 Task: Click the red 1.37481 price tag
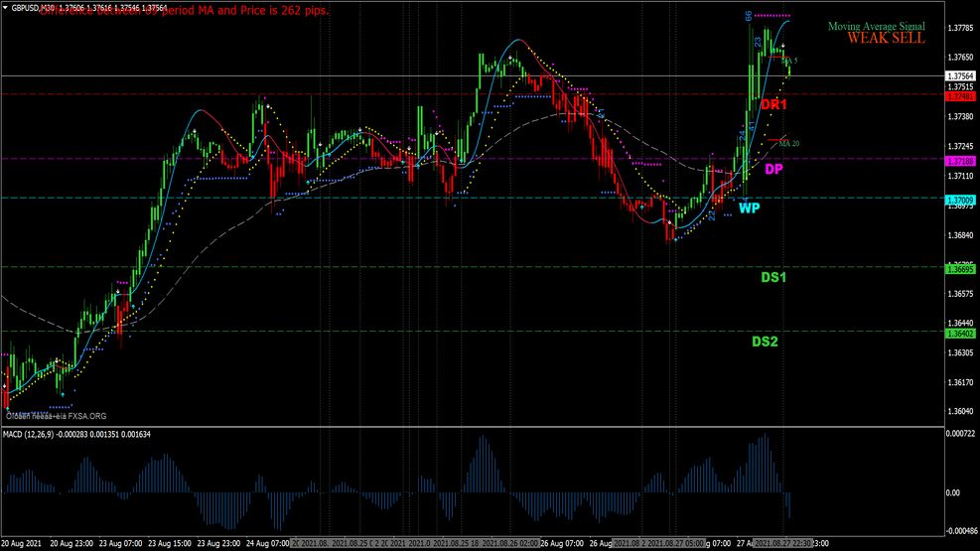[959, 96]
